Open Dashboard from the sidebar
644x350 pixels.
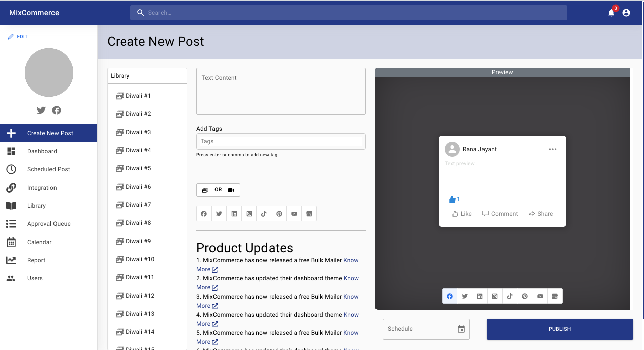(x=48, y=151)
